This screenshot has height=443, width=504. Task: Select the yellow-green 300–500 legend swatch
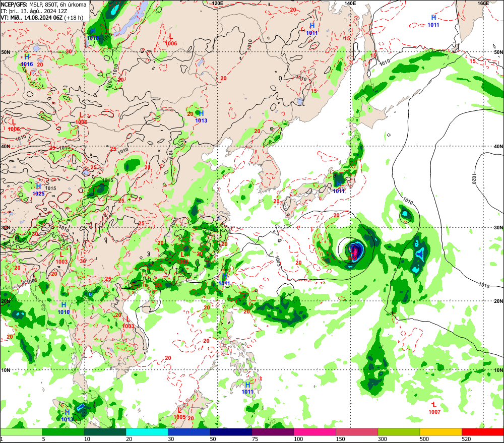click(x=399, y=432)
